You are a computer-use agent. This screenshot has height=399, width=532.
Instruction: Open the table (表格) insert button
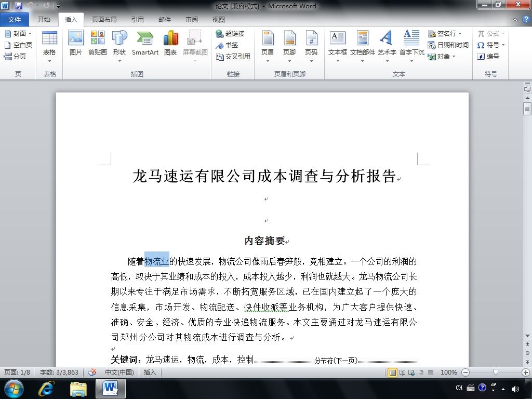coord(49,46)
